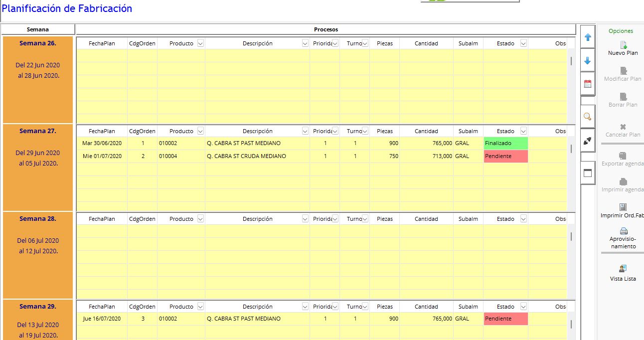Select Pendiente status of order 2
The width and height of the screenshot is (644, 340).
[505, 156]
